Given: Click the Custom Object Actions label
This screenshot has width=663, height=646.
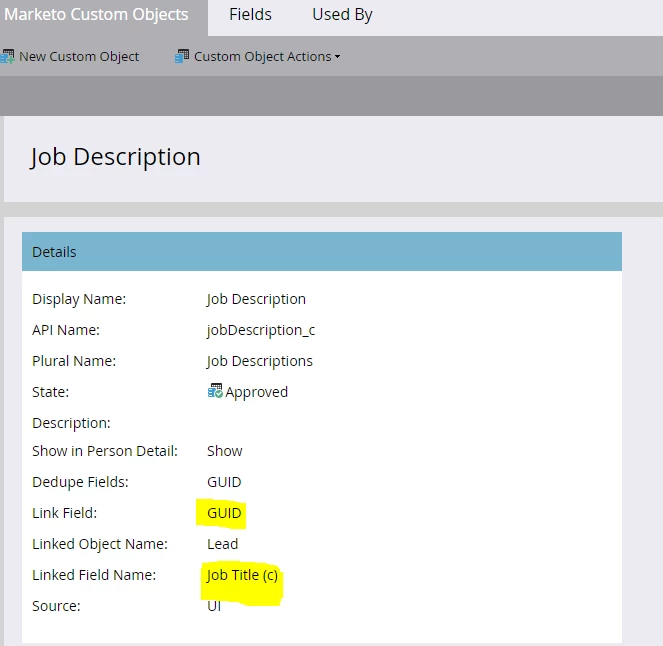Looking at the screenshot, I should tap(263, 57).
